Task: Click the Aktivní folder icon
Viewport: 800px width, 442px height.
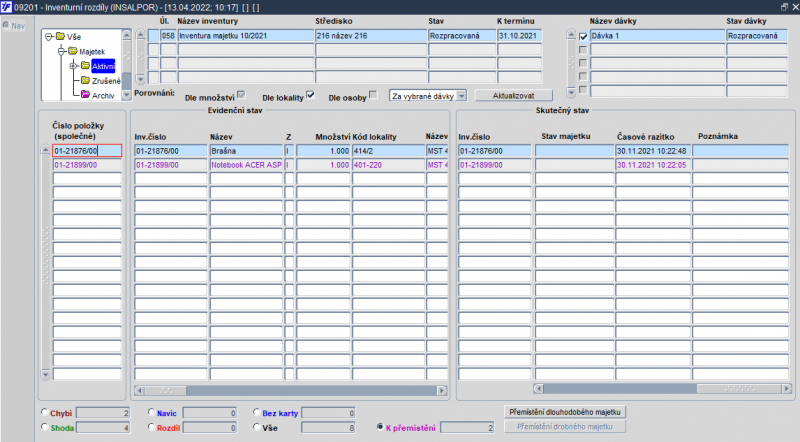Action: (x=85, y=66)
